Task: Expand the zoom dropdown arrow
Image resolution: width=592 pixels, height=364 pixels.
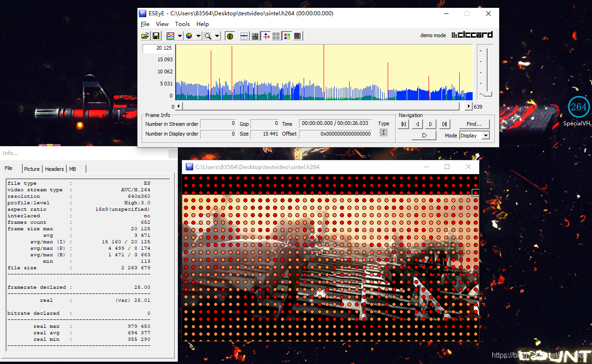Action: pyautogui.click(x=217, y=36)
